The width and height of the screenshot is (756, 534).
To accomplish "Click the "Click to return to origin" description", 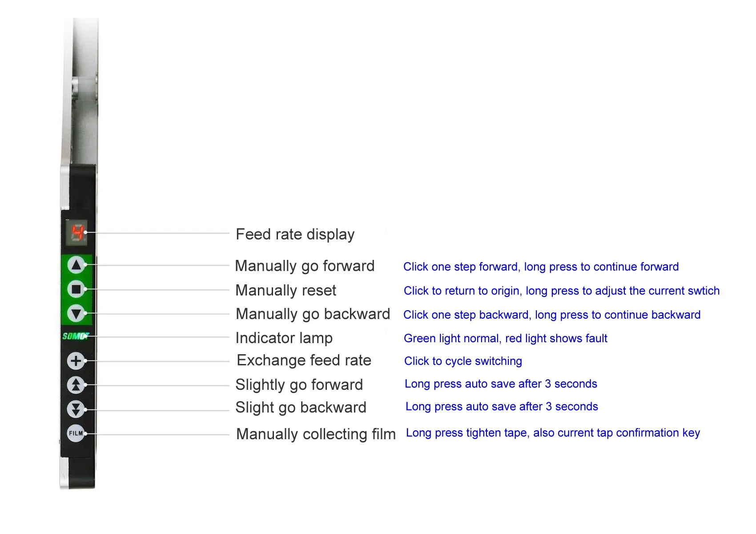I will [561, 291].
